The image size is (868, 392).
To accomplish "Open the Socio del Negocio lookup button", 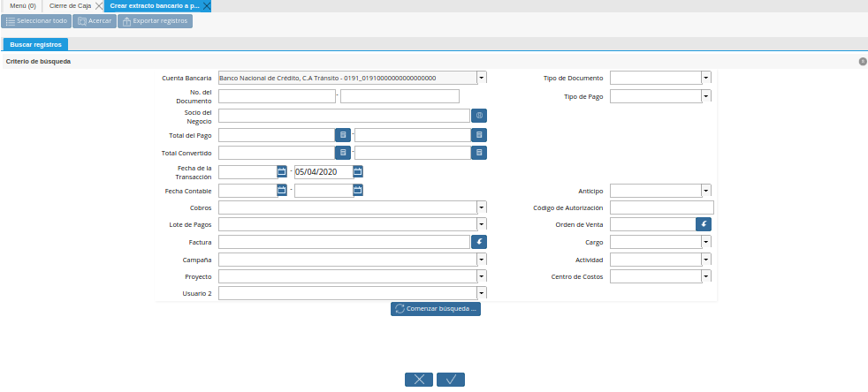I will click(479, 116).
